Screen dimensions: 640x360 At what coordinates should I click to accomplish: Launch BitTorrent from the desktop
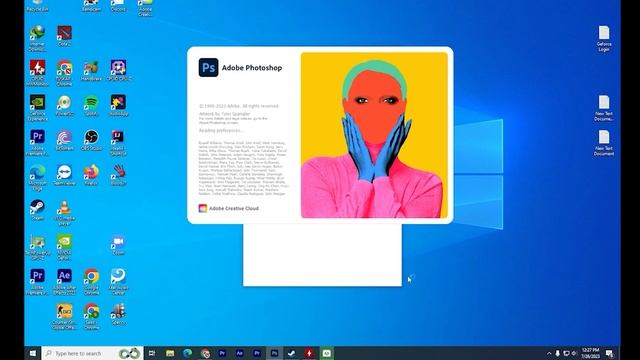pos(64,140)
